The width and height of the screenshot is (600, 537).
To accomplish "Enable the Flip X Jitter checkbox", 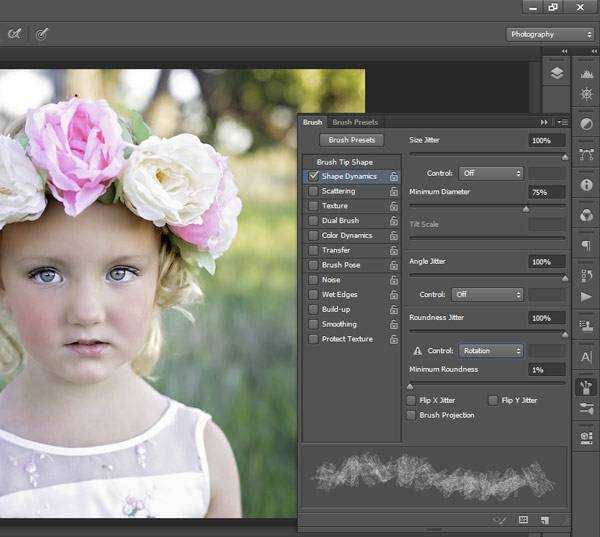I will tap(412, 400).
